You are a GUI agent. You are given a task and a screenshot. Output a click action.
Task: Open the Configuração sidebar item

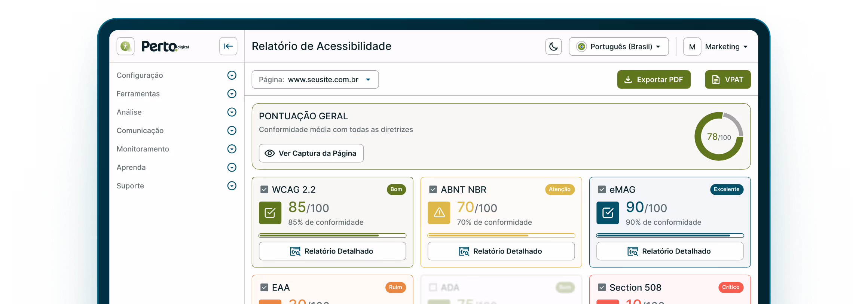[x=140, y=75]
